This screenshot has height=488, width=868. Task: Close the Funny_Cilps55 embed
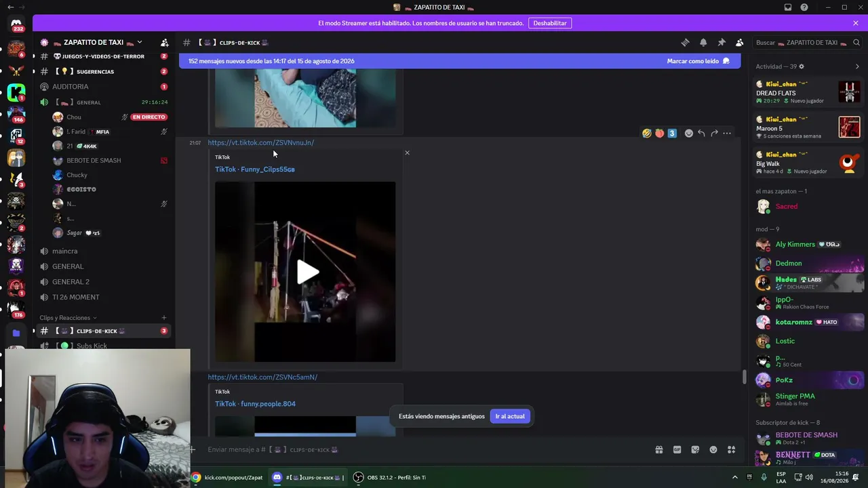click(407, 152)
